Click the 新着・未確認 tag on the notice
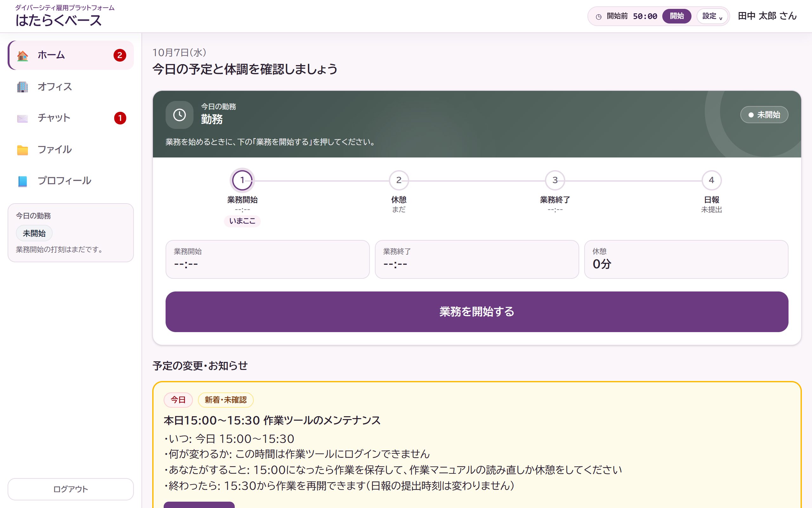This screenshot has height=508, width=812. [x=226, y=400]
